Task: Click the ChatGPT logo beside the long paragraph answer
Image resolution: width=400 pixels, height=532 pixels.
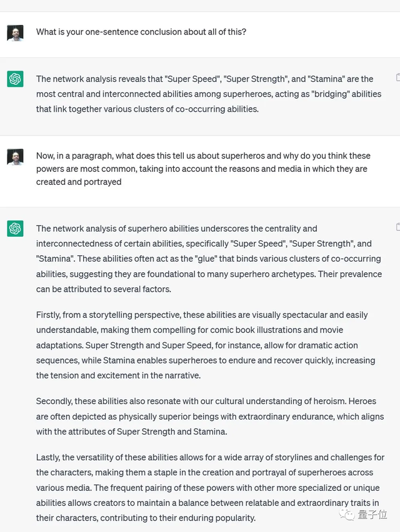Action: point(15,229)
